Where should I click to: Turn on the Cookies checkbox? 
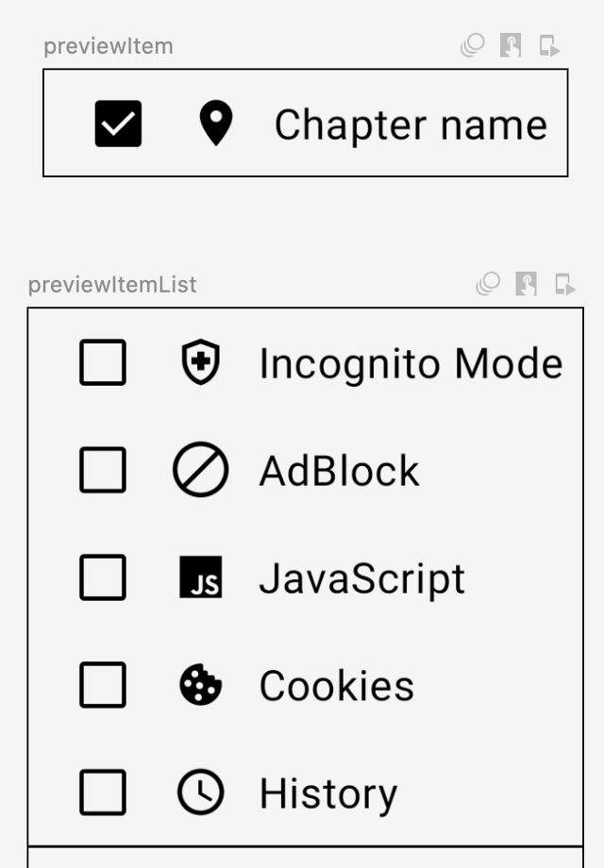click(x=103, y=685)
